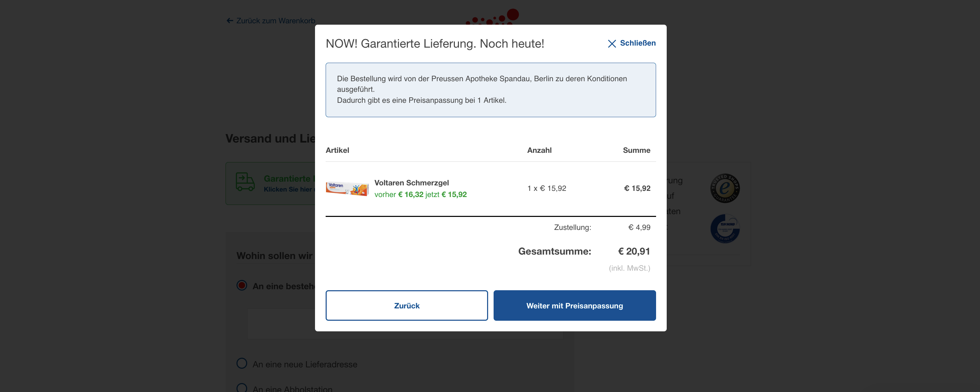The width and height of the screenshot is (980, 392).
Task: Click the red dotted shop logo
Action: pyautogui.click(x=493, y=17)
